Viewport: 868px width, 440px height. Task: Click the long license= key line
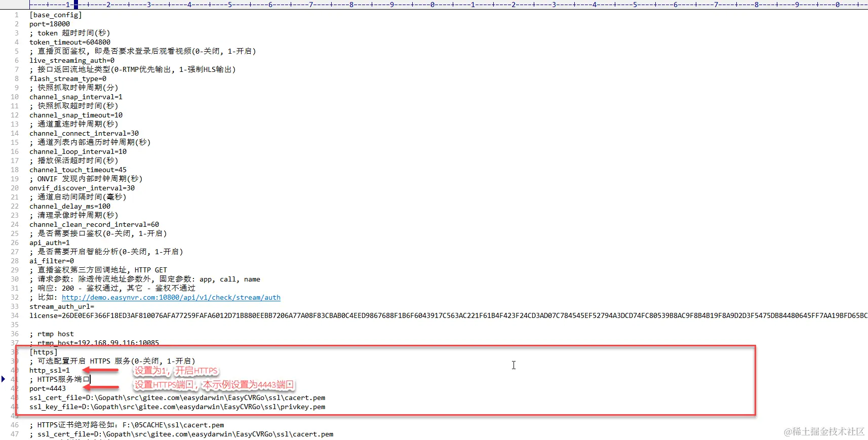tap(448, 316)
